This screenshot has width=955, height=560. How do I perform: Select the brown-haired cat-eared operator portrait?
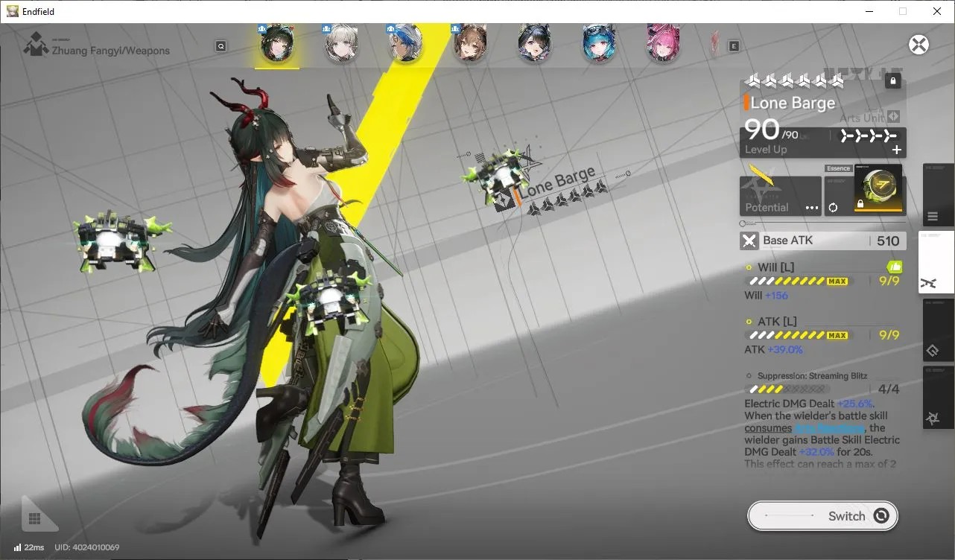[x=470, y=44]
